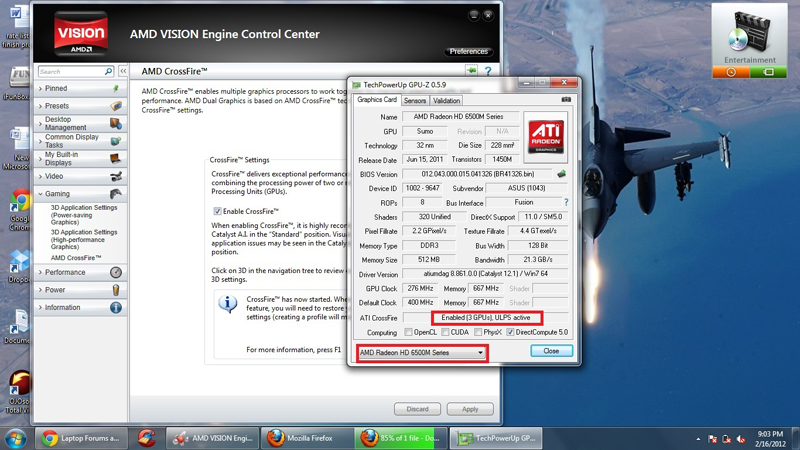Click the Common Display Tasks icon
800x450 pixels.
click(116, 141)
